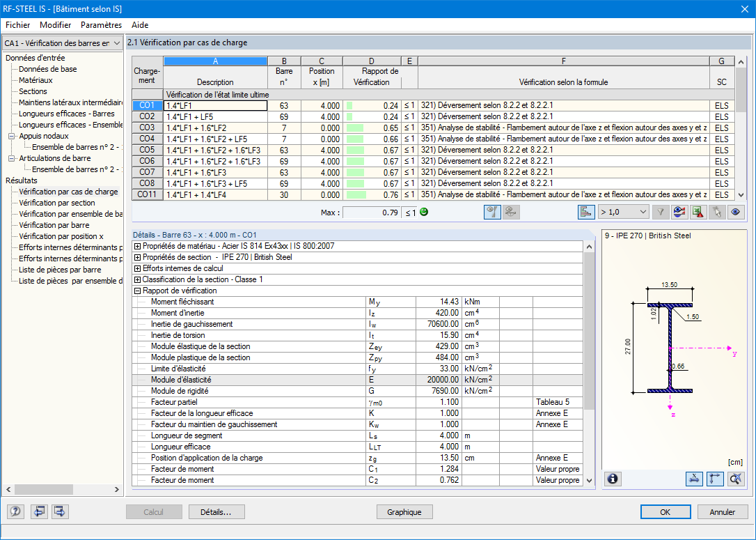Show the result diagrams in the RFEM graphic icon

click(x=679, y=212)
